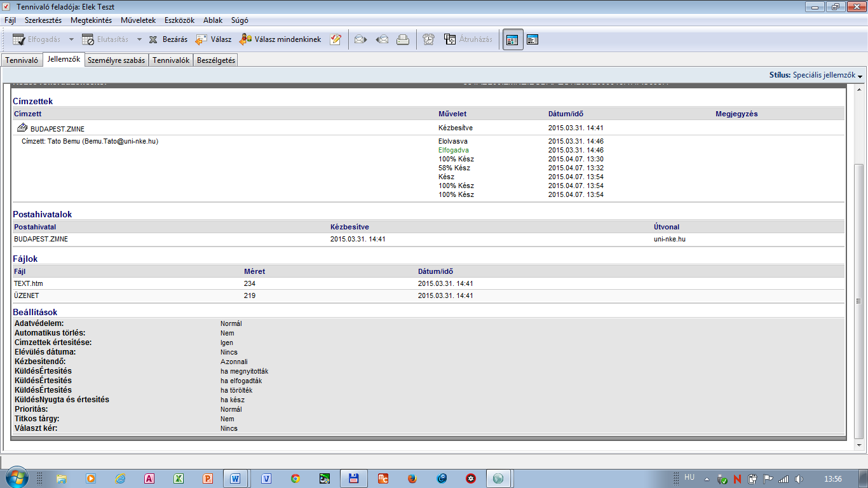
Task: Click the Címzett column header
Action: click(x=28, y=114)
